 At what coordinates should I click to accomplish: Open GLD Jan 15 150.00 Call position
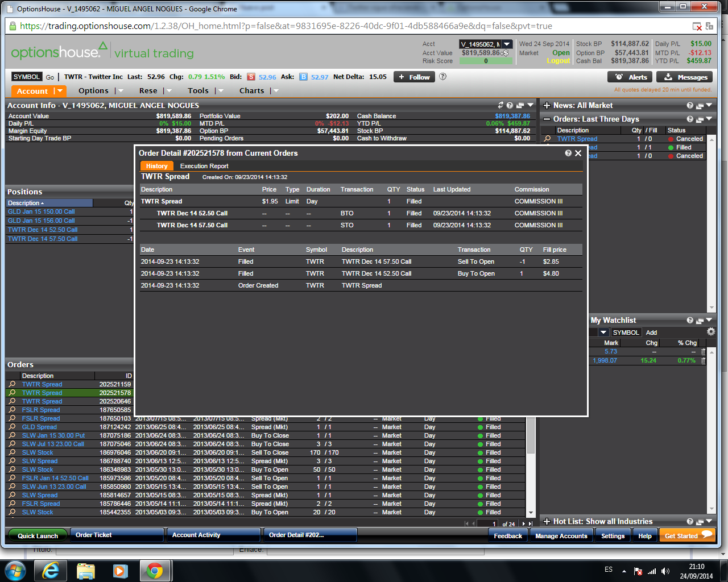41,211
